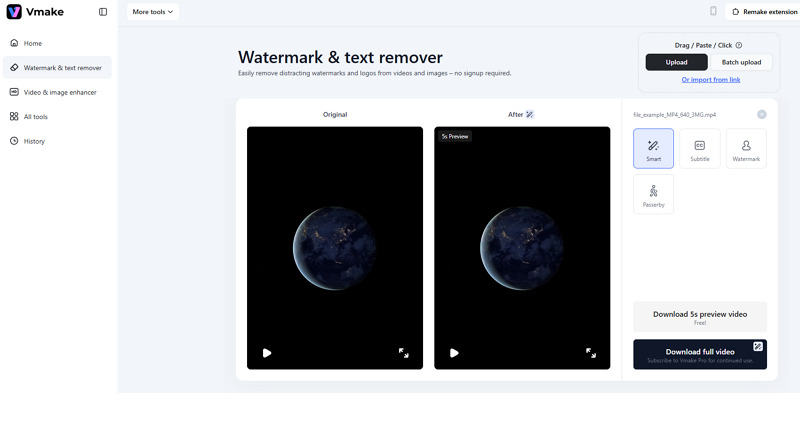Expand the After video to fullscreen

point(591,353)
